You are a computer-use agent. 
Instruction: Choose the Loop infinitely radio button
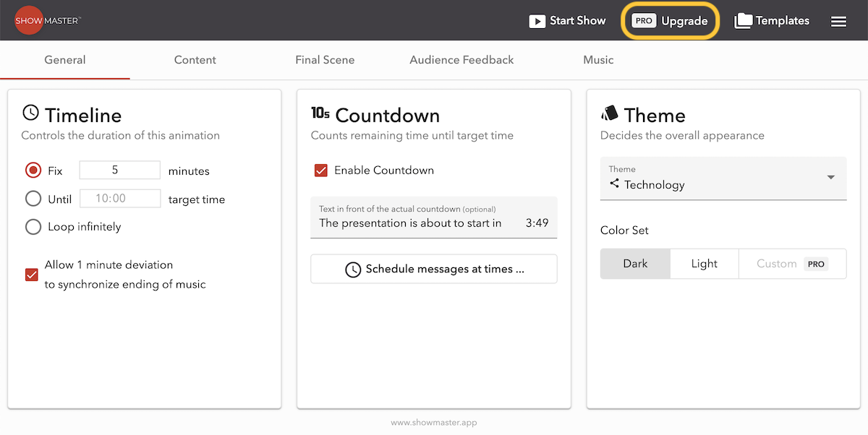click(x=33, y=227)
